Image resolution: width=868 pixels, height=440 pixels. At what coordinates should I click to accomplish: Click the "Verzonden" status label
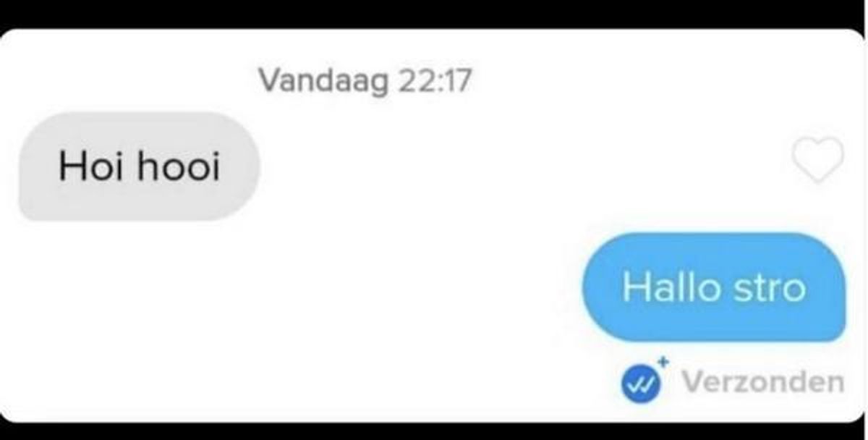click(x=763, y=381)
